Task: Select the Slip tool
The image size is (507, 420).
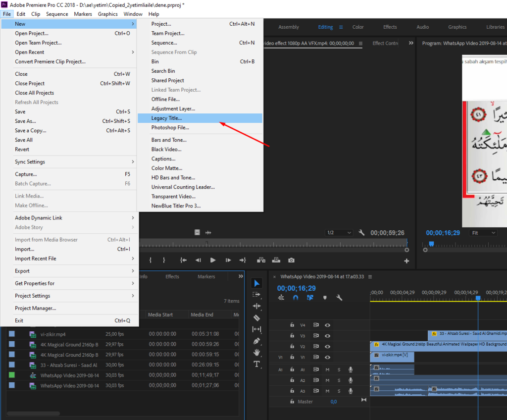Action: [257, 329]
